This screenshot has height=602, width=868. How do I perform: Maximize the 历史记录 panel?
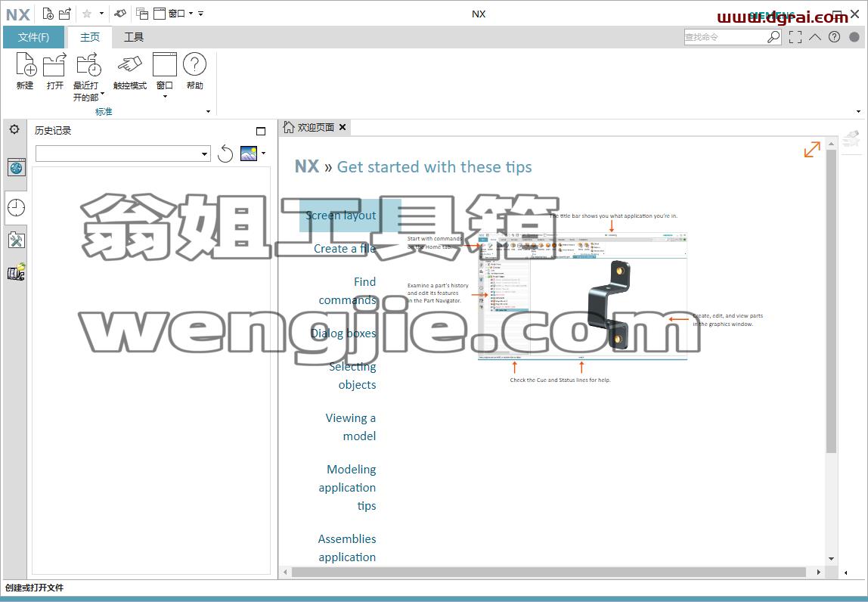click(x=261, y=132)
